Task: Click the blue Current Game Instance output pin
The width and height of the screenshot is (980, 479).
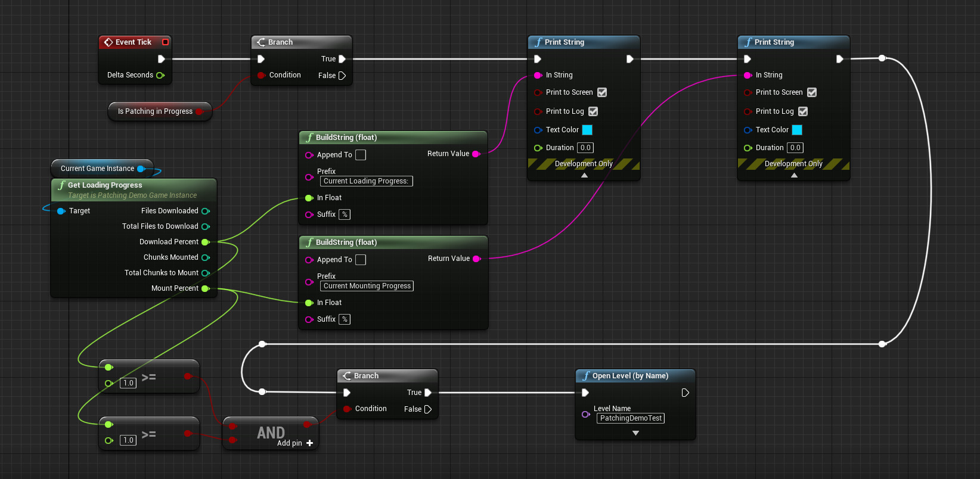Action: click(x=141, y=169)
